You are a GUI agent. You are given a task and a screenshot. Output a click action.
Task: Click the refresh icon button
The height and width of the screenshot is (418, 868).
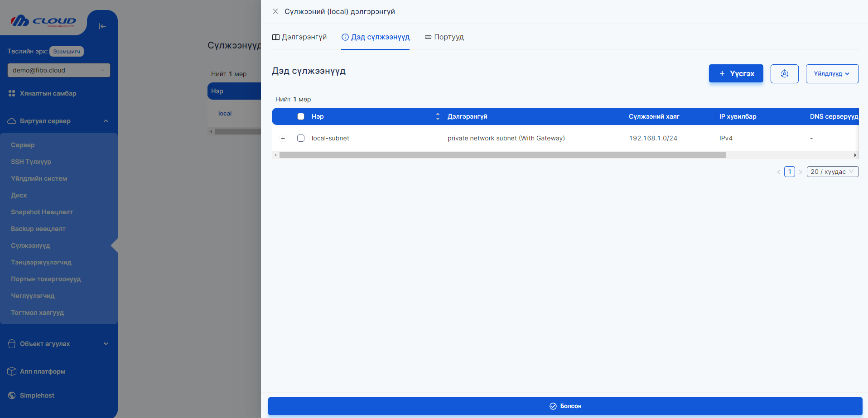(784, 74)
